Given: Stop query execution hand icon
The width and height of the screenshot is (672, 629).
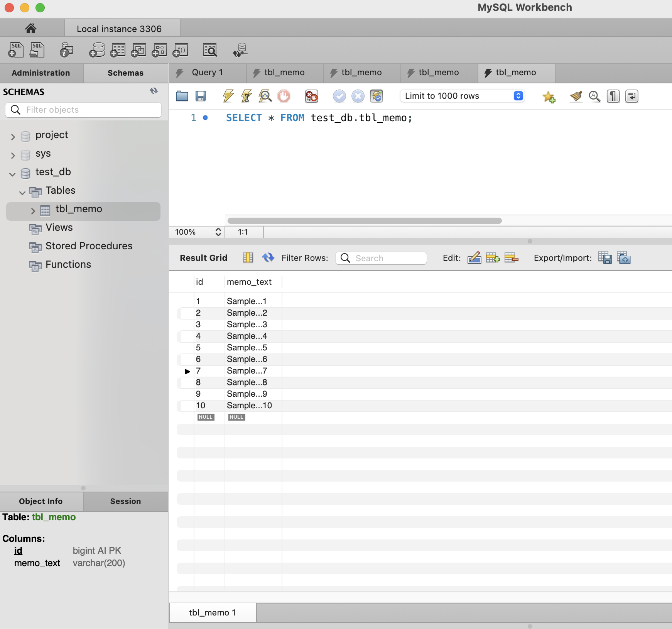Looking at the screenshot, I should 284,96.
